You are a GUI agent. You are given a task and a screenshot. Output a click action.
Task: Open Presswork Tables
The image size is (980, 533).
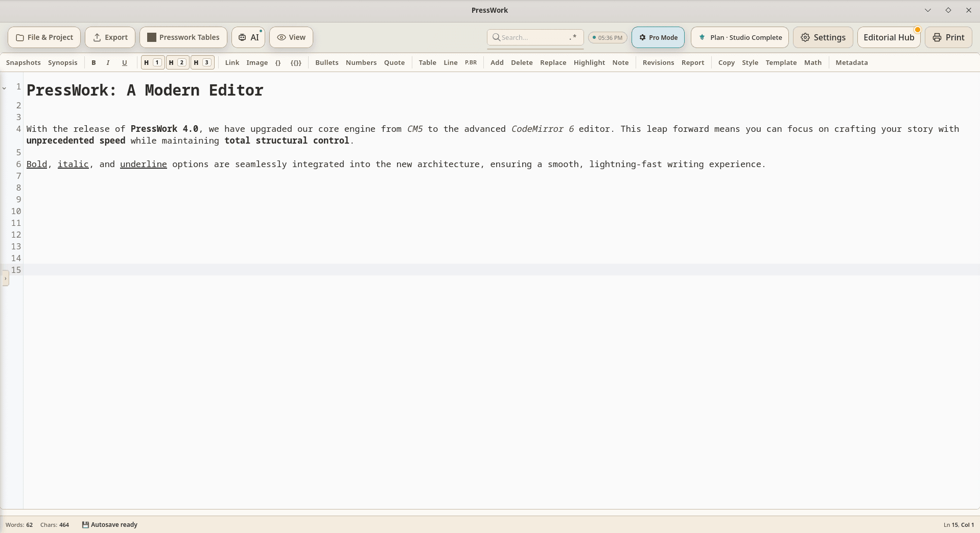pyautogui.click(x=183, y=37)
